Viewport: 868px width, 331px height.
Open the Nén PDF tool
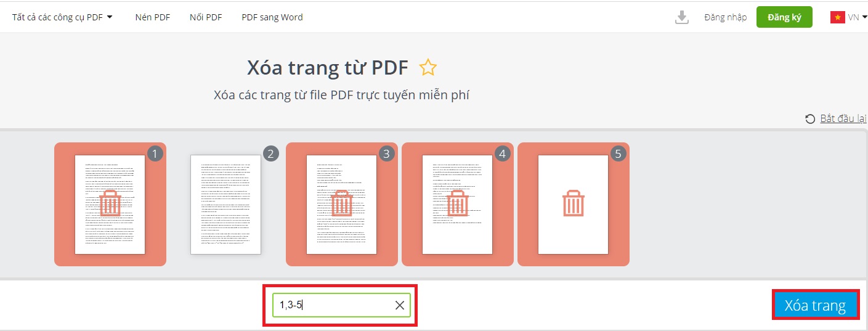point(153,17)
